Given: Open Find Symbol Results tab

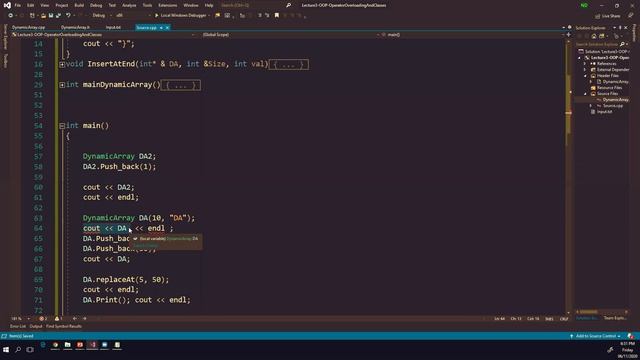Looking at the screenshot, I should click(x=64, y=327).
